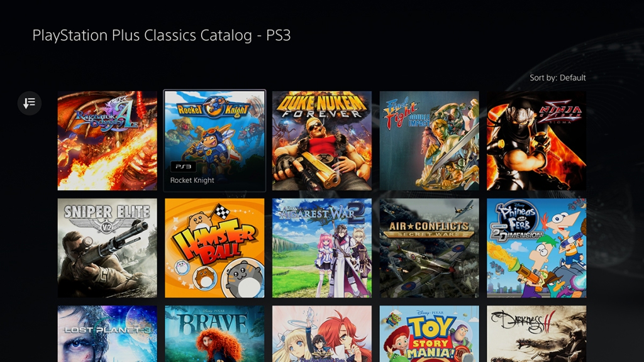Open the sort options icon button

[29, 102]
